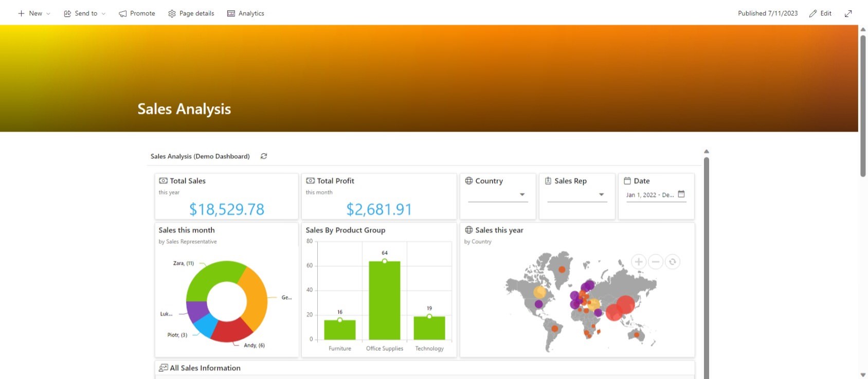Screen dimensions: 868x379
Task: Click the Date range input field
Action: tap(650, 195)
